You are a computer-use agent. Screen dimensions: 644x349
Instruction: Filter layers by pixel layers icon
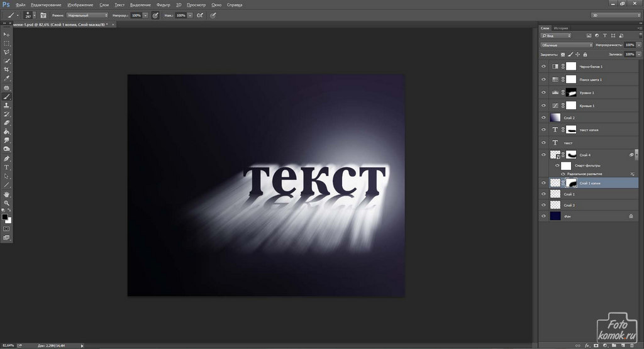click(x=589, y=36)
